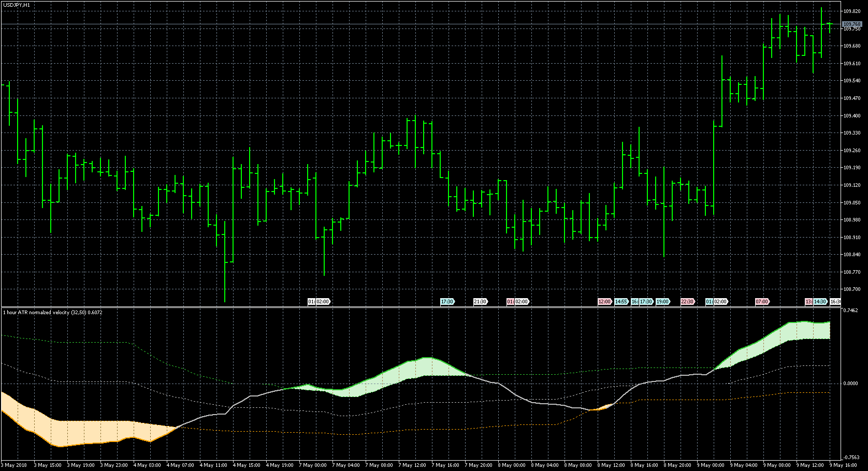Open the cyan 19:00 event marker

coord(662,302)
